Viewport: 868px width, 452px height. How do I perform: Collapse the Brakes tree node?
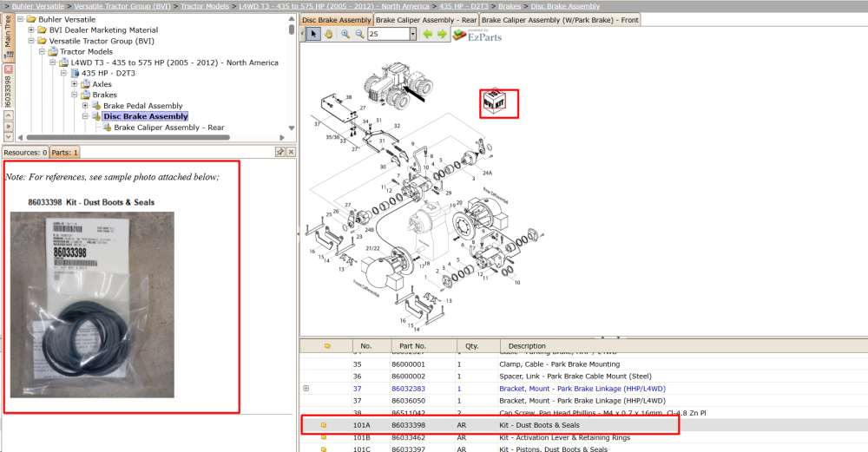click(74, 95)
